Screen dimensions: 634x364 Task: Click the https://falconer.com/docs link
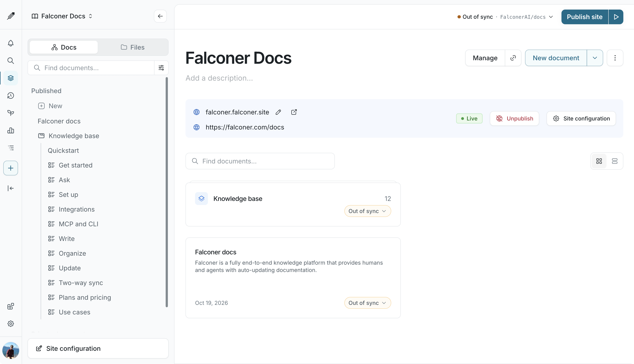(245, 127)
